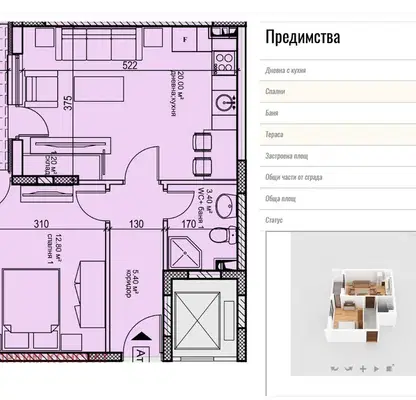The width and height of the screenshot is (416, 400).
Task: Open the fullscreen 3D view icon
Action: pos(390,368)
